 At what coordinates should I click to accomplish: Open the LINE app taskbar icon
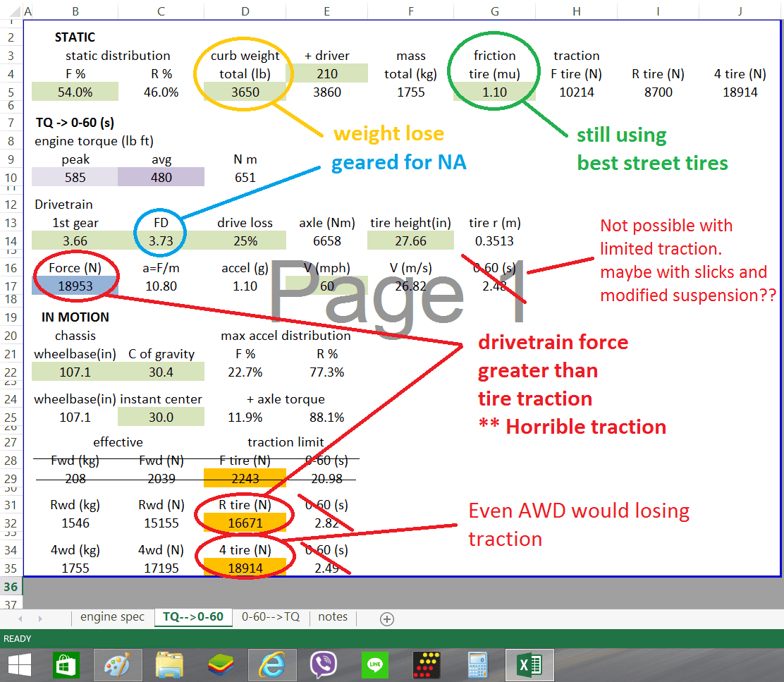coord(375,665)
